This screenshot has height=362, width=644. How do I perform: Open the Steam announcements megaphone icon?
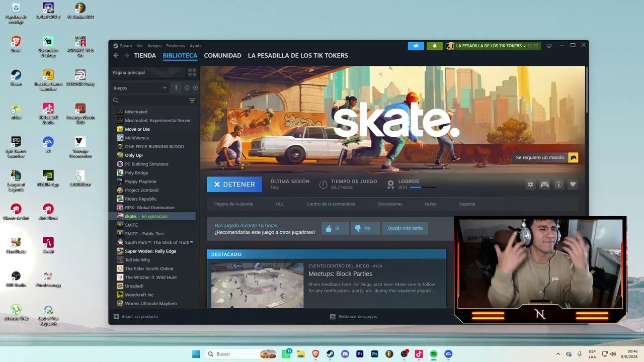click(x=416, y=46)
